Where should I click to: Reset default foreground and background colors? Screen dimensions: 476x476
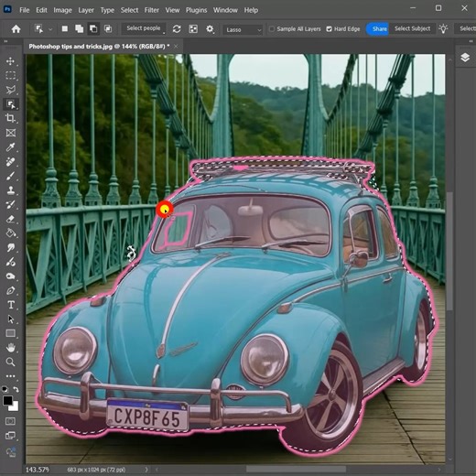tap(5, 389)
